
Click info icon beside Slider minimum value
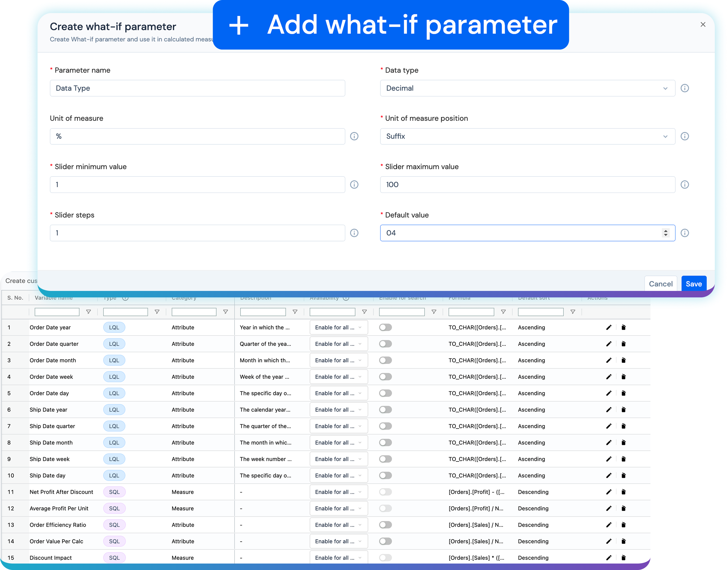(x=354, y=185)
